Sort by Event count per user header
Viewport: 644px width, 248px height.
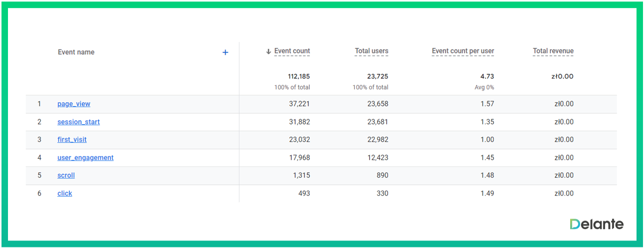pyautogui.click(x=463, y=51)
